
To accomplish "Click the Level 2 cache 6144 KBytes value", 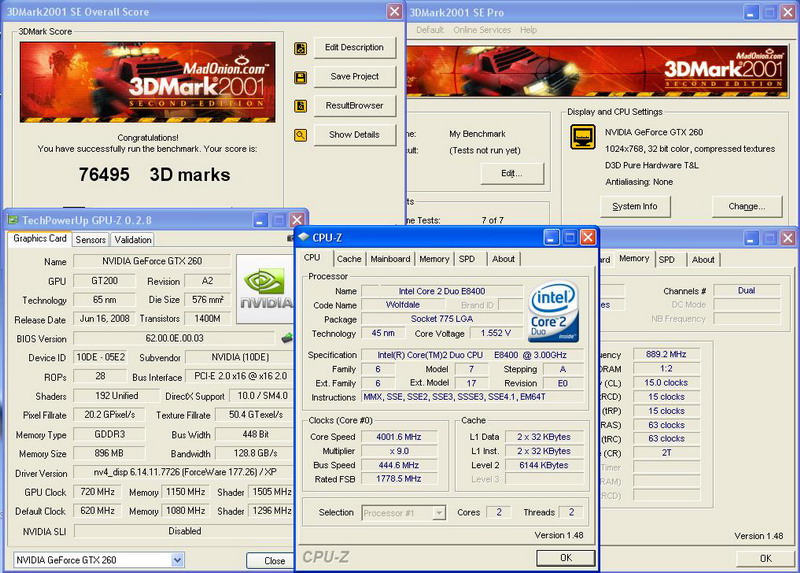I will [x=544, y=465].
